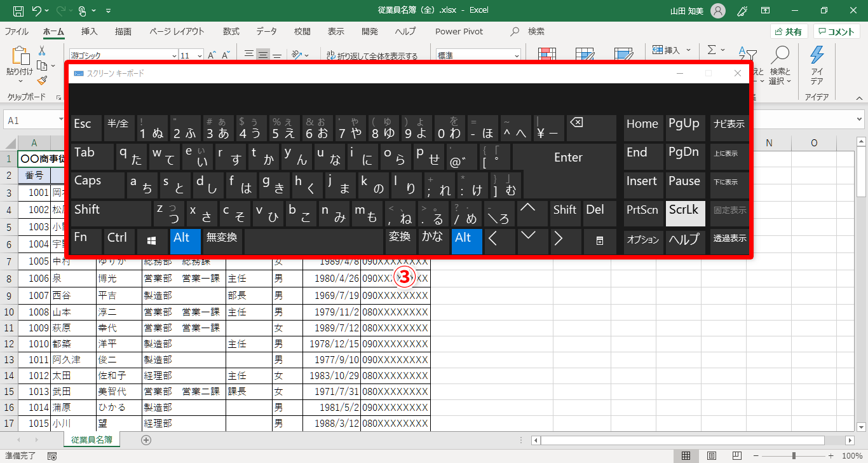Toggle the Fn key on screen keyboard
The image size is (868, 463).
86,241
